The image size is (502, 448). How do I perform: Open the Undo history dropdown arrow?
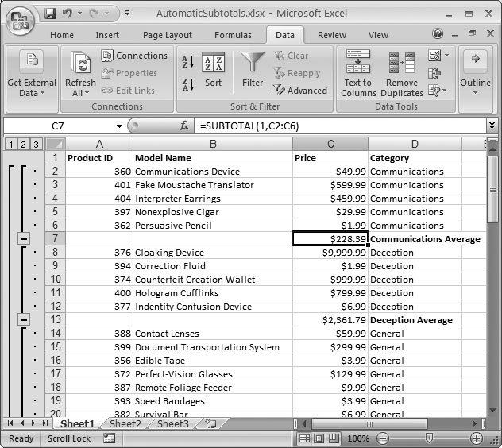(x=79, y=14)
